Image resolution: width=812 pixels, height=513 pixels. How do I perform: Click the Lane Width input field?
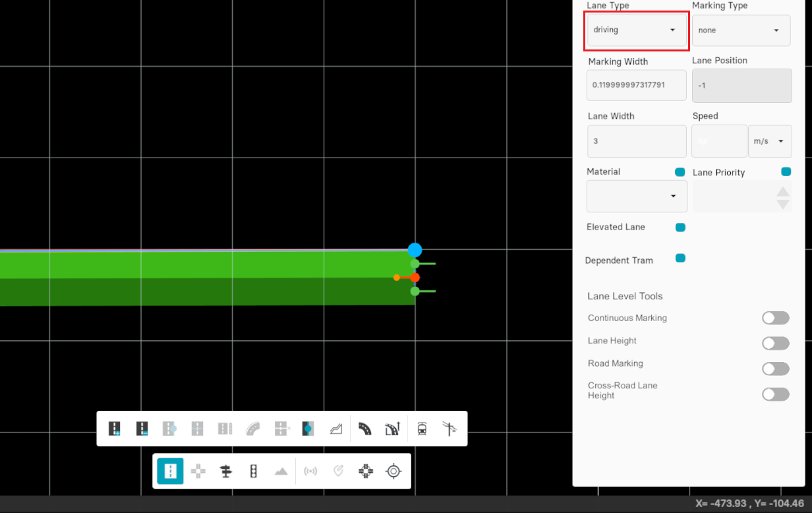click(636, 141)
